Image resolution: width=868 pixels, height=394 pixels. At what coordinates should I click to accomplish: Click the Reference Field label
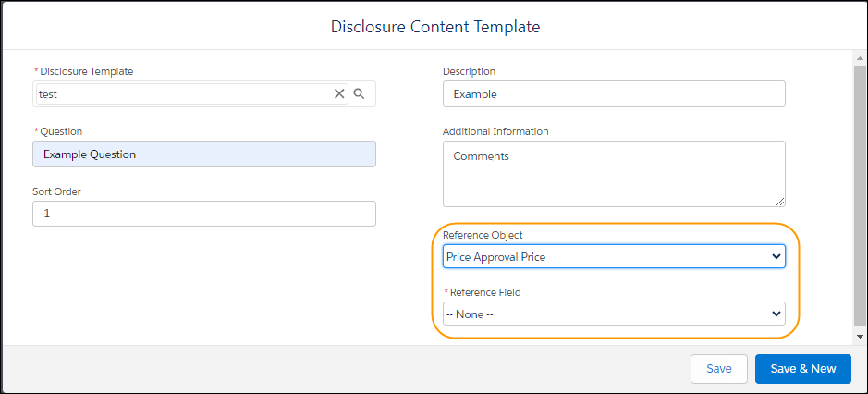pyautogui.click(x=485, y=292)
